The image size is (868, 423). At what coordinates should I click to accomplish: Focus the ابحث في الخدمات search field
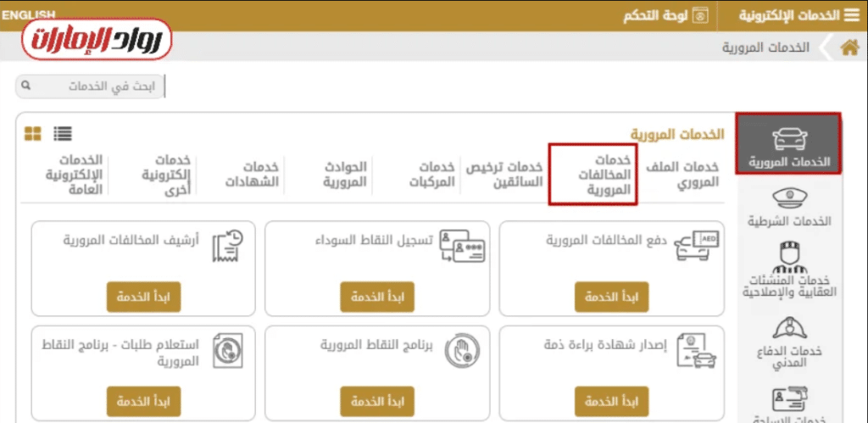click(x=90, y=87)
